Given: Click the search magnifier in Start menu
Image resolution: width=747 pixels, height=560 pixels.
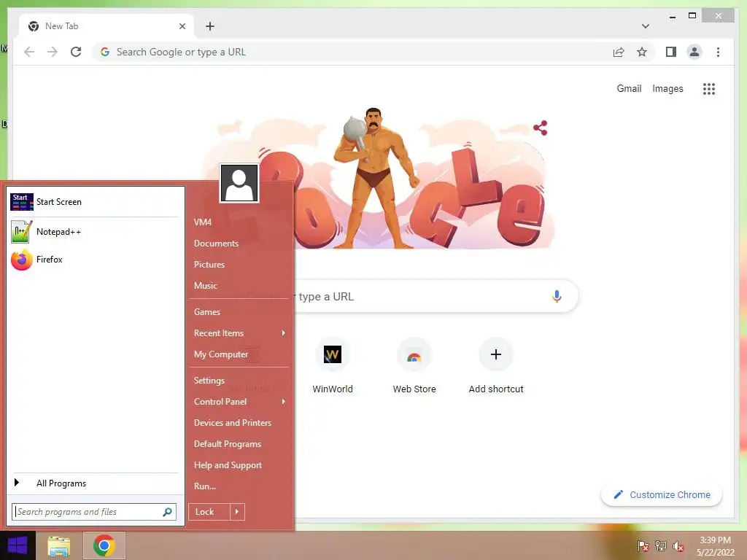Looking at the screenshot, I should click(x=167, y=512).
